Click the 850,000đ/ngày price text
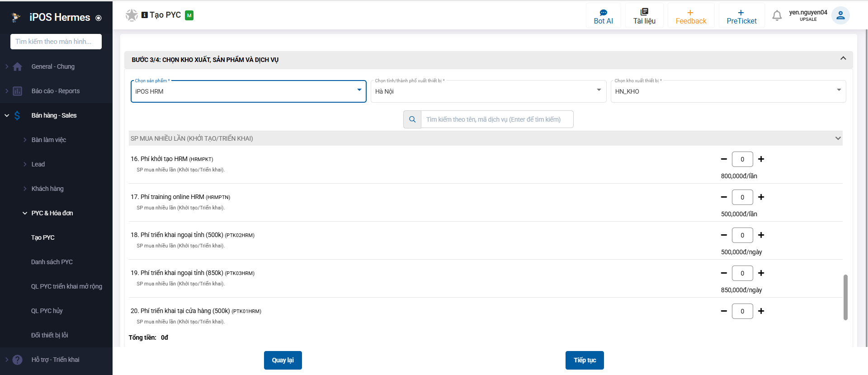The width and height of the screenshot is (868, 375). (x=741, y=290)
